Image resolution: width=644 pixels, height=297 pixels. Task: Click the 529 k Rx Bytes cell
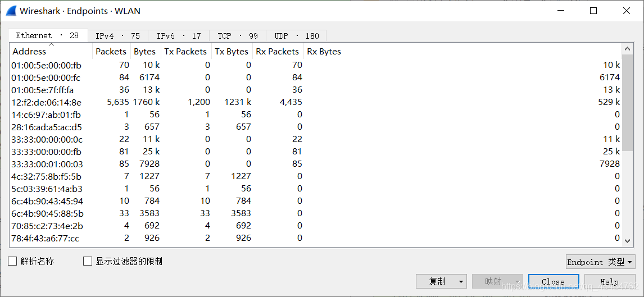point(609,102)
